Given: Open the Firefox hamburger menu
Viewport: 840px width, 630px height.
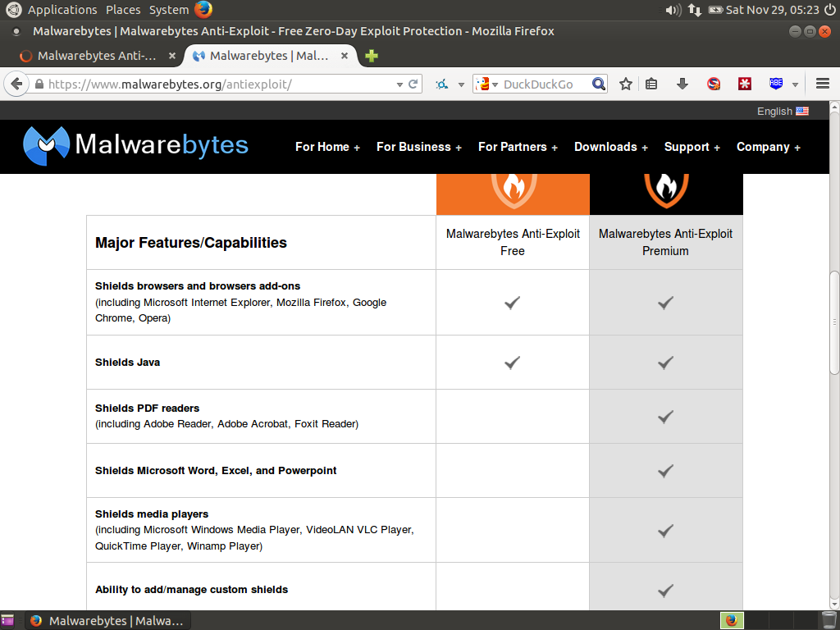Looking at the screenshot, I should (822, 84).
